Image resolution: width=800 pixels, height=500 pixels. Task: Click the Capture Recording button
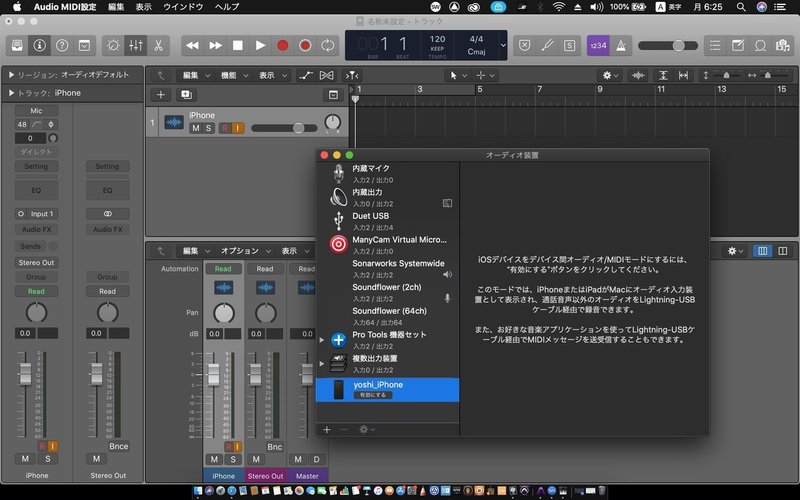[x=305, y=45]
